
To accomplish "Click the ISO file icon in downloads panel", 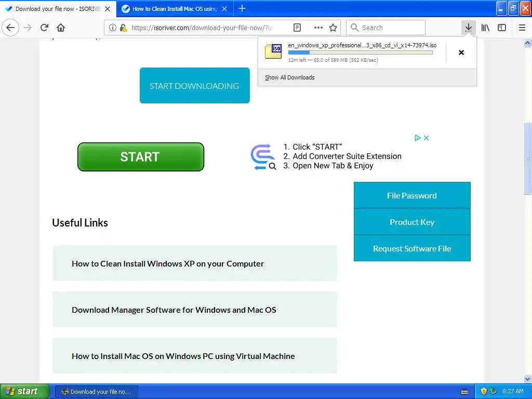I will [x=273, y=51].
